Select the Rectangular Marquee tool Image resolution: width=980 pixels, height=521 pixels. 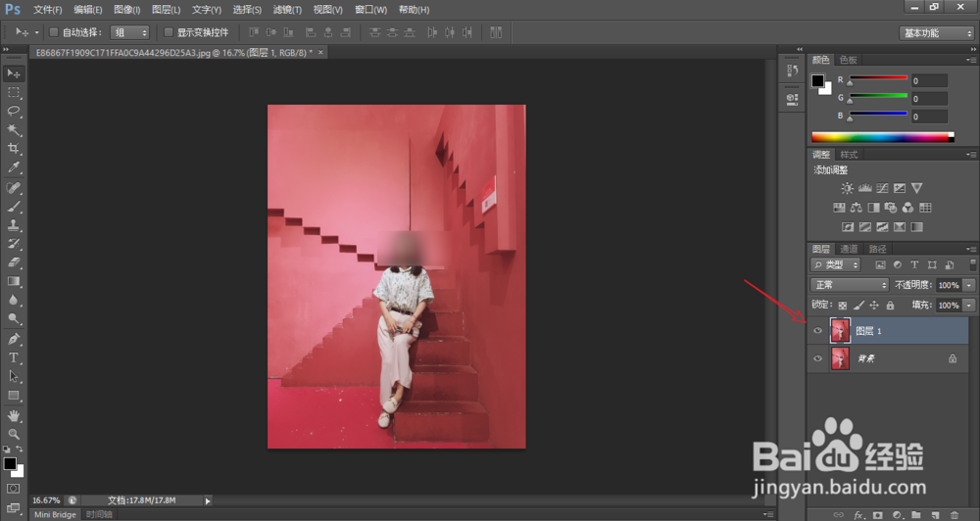(13, 92)
